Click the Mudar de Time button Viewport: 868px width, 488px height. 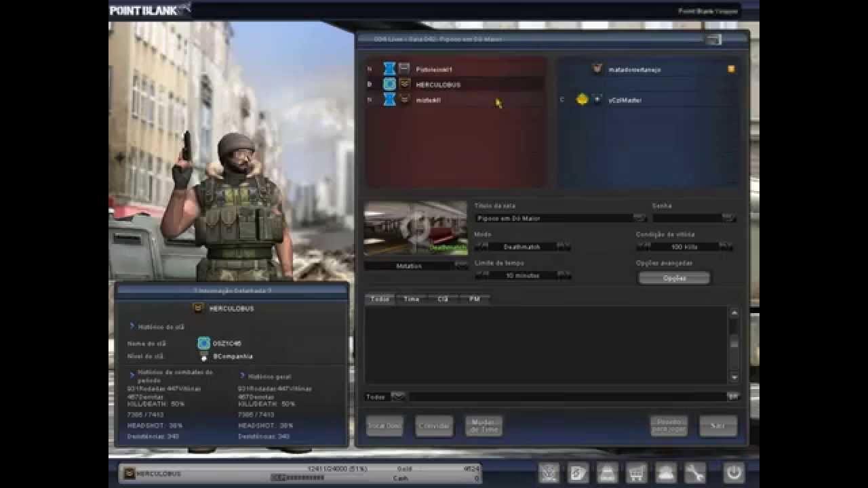pos(484,426)
